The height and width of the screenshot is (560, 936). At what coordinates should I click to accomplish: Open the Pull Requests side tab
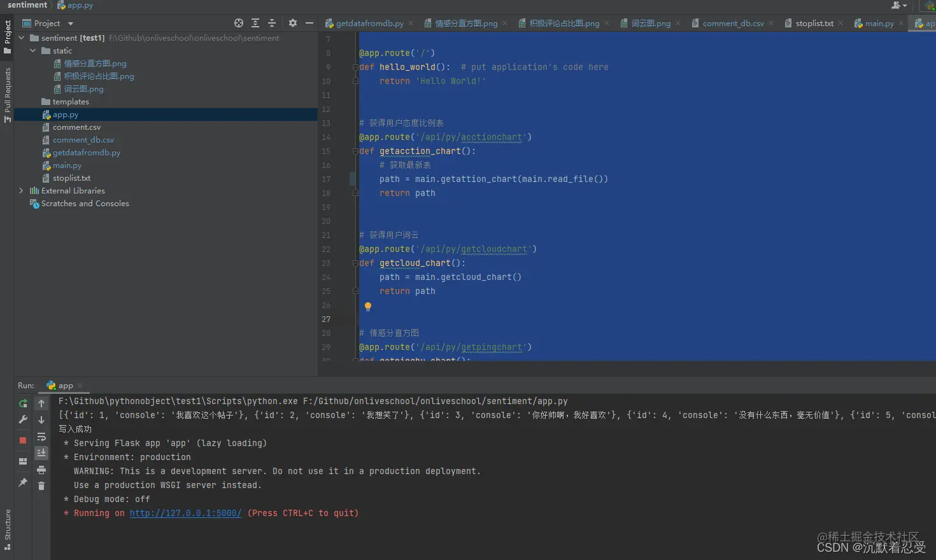7,95
